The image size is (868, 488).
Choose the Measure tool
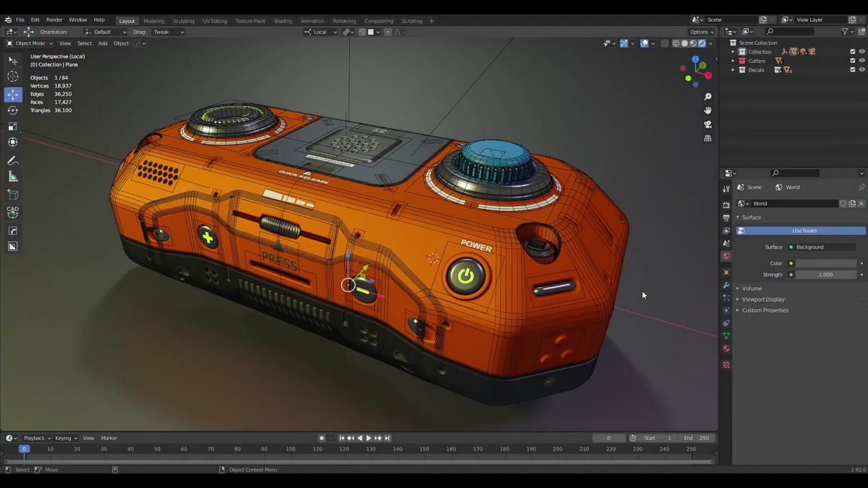(13, 176)
